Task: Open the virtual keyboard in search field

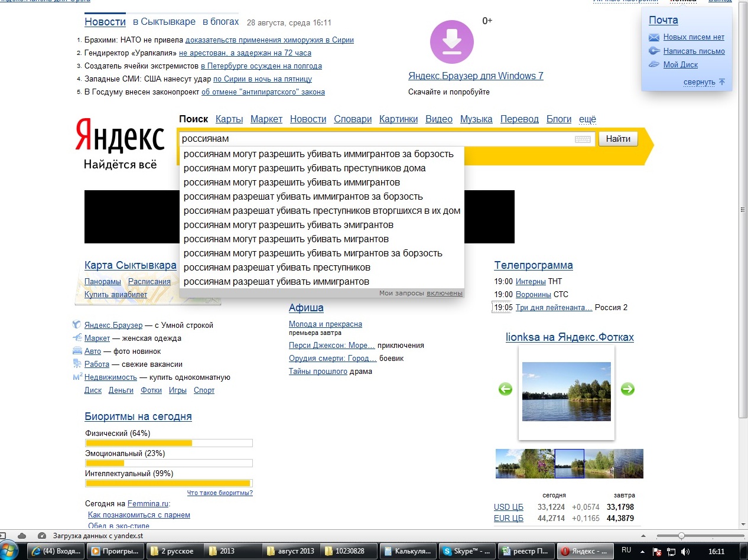Action: 582,139
